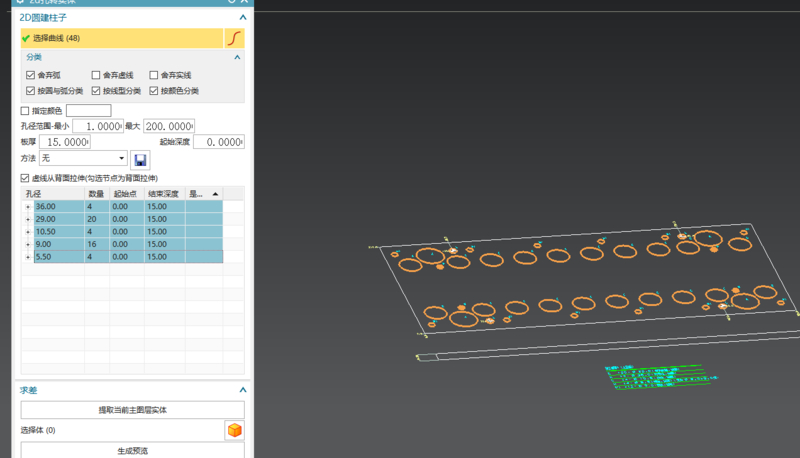
Task: Expand the 5.50 hole diameter row
Action: [x=28, y=257]
